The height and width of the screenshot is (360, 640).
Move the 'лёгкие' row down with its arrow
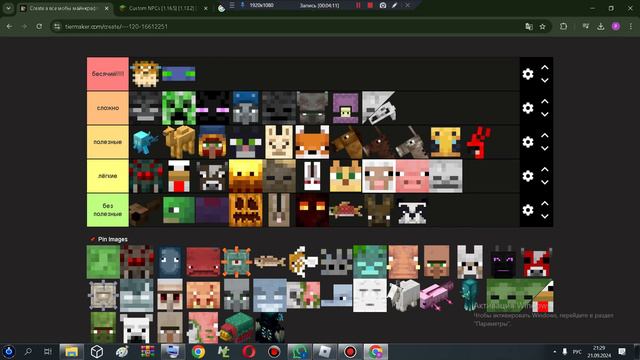coord(545,182)
